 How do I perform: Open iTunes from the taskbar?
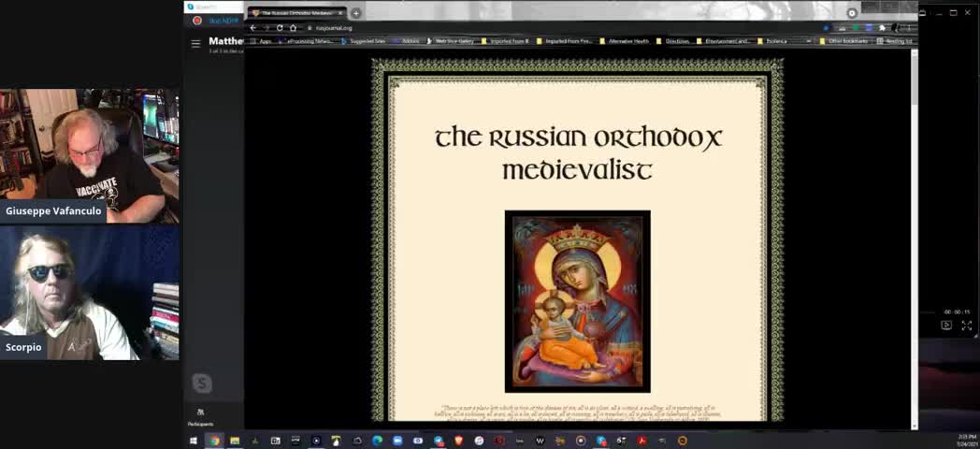pyautogui.click(x=479, y=441)
